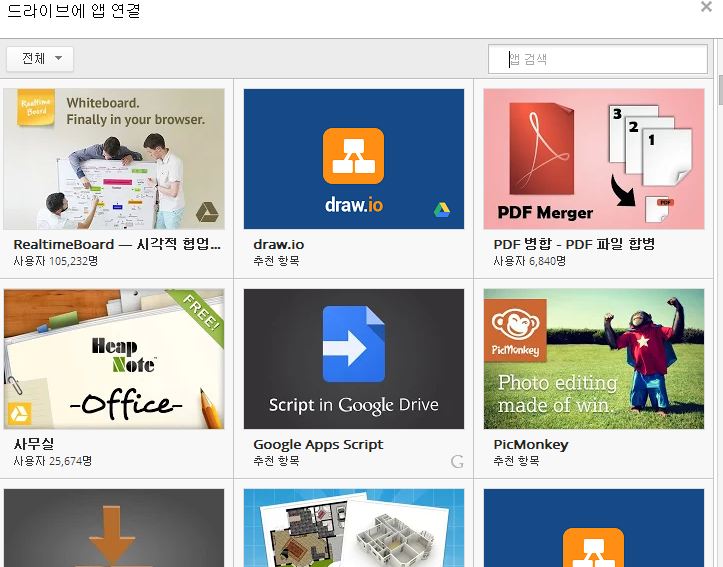Screen dimensions: 723x567
Task: Click the yellow Realtime Board sticky note logo
Action: click(36, 107)
